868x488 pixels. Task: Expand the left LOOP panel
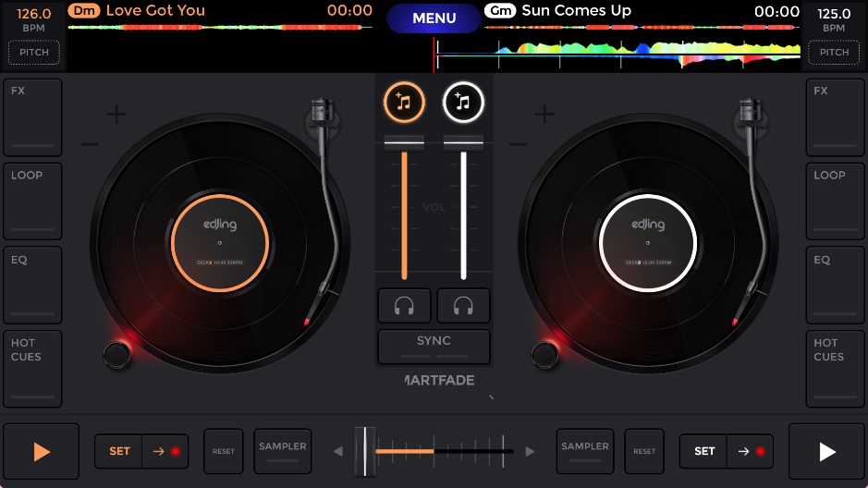pyautogui.click(x=32, y=201)
